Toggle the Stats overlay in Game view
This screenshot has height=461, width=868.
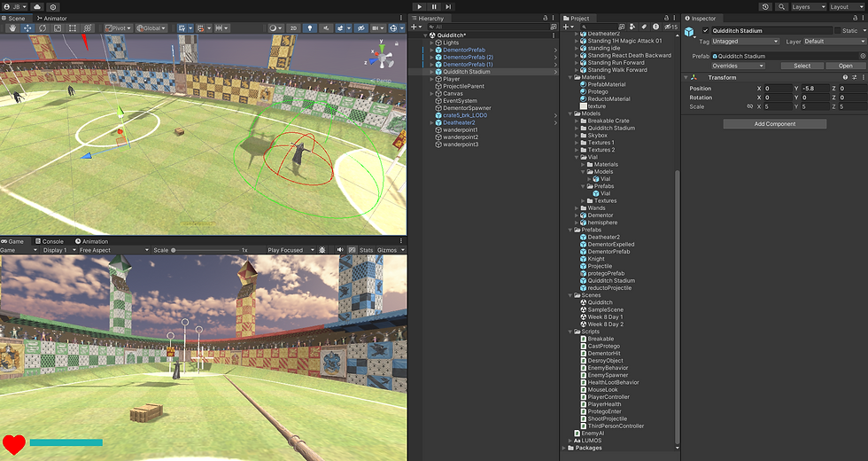click(367, 250)
